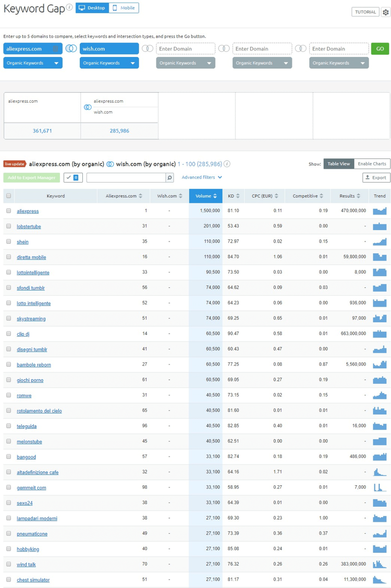Toggle the select-all checkbox in table header
The image size is (391, 588).
click(x=9, y=196)
